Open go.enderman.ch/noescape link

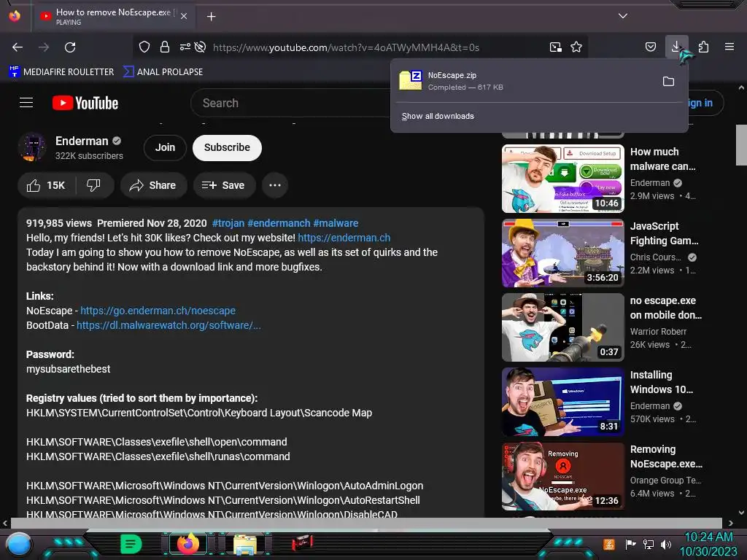pos(158,311)
